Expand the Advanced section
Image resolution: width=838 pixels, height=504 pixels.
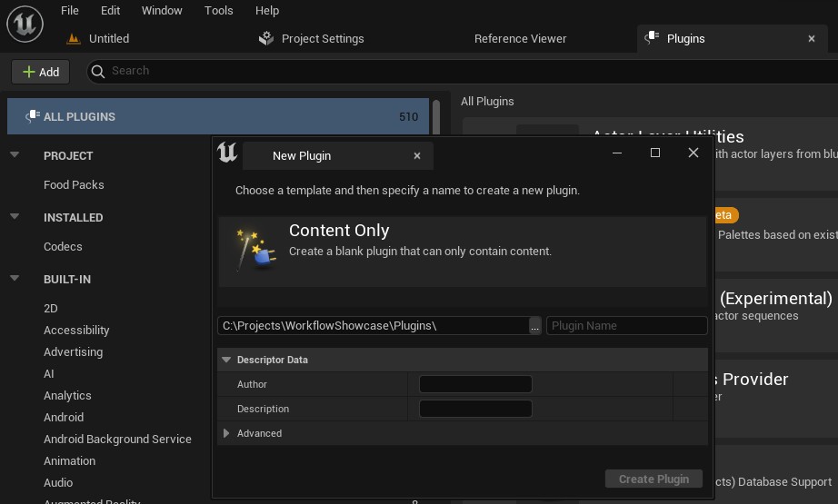[226, 433]
